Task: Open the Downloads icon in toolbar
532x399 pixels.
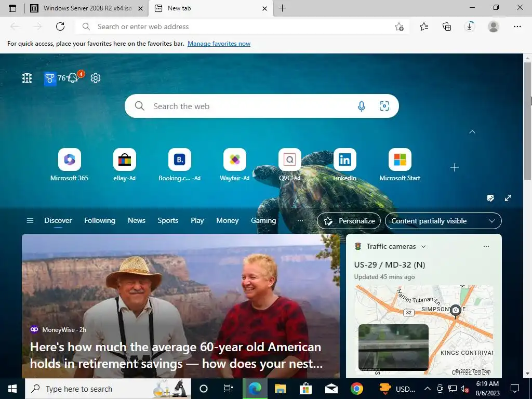Action: pos(470,26)
